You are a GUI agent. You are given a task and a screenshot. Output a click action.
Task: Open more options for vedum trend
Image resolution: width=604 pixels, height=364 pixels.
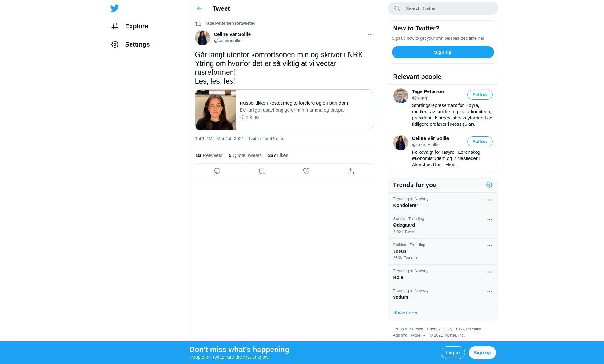tap(489, 292)
